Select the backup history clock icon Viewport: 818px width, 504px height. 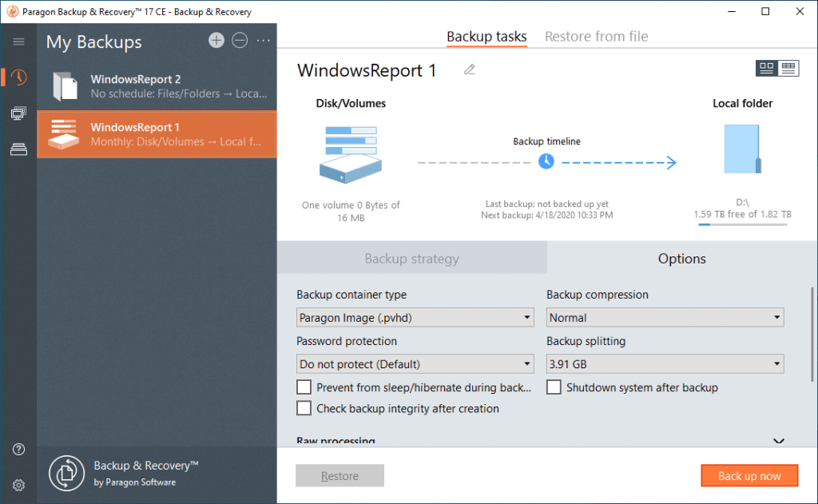coord(19,77)
